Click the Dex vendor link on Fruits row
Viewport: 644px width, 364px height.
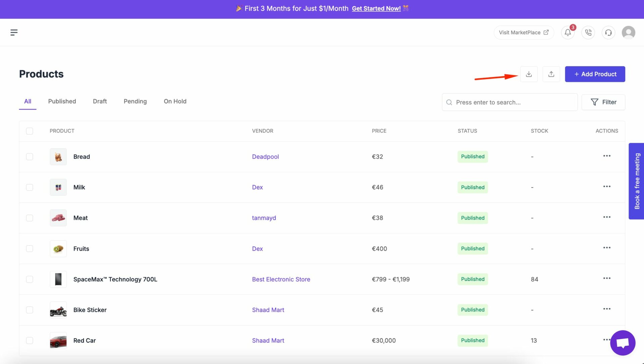pyautogui.click(x=257, y=248)
